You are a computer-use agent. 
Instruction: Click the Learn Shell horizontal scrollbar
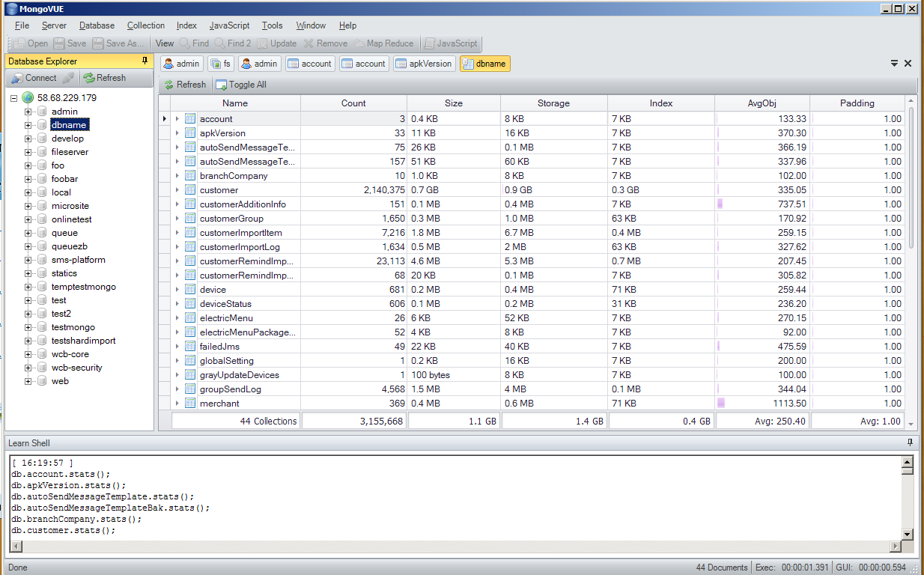455,546
